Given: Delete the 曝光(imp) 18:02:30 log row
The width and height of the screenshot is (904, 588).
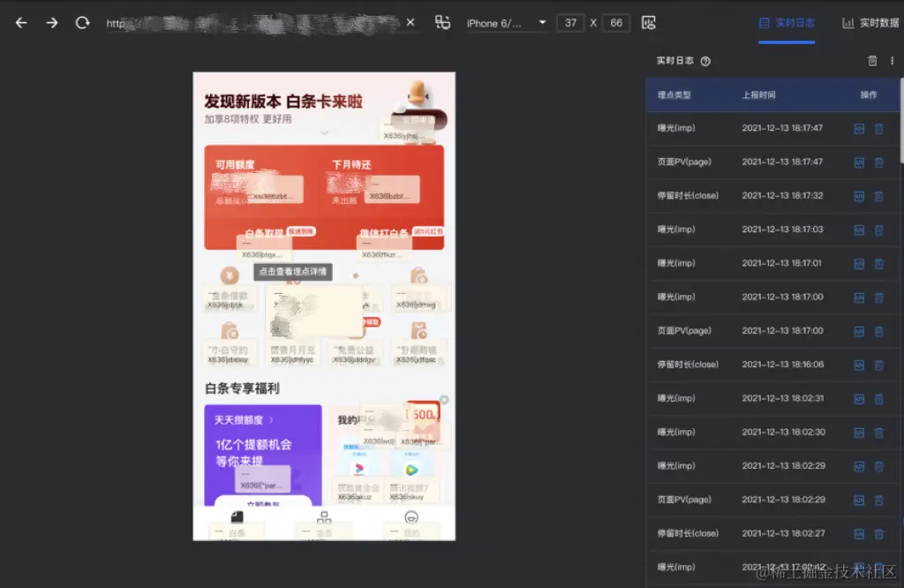Looking at the screenshot, I should [x=878, y=433].
